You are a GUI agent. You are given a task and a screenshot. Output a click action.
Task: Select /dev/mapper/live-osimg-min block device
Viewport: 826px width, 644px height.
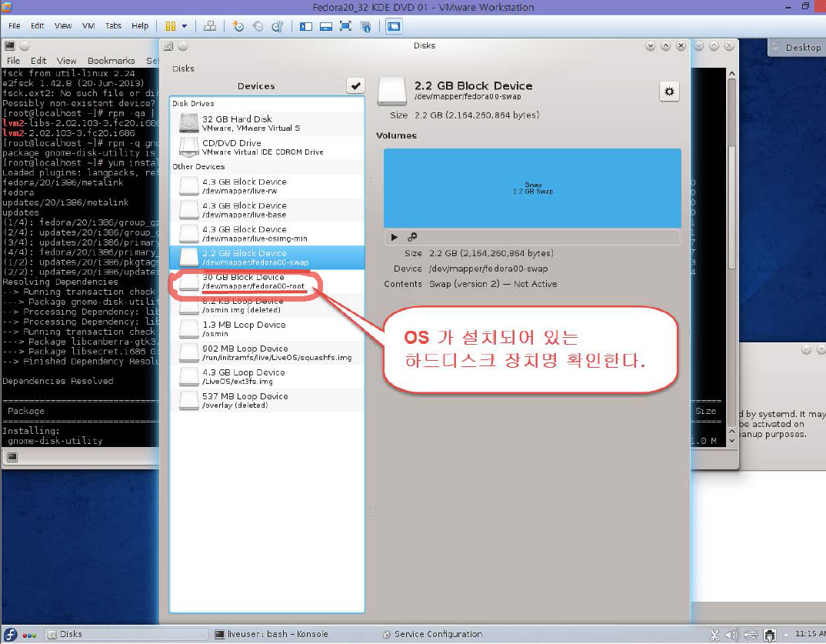point(267,233)
